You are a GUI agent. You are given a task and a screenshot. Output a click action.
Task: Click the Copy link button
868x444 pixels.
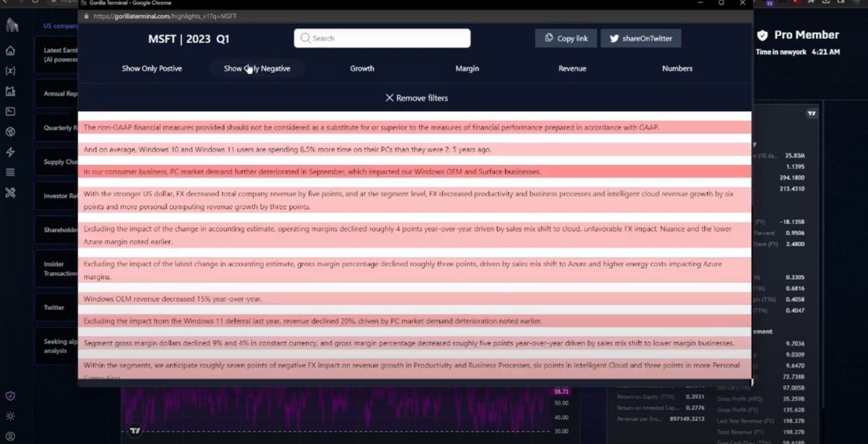coord(566,38)
